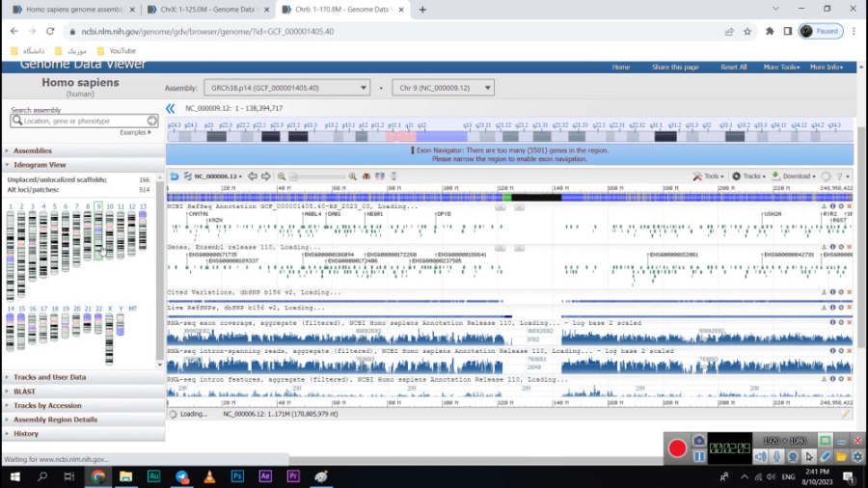Download the NCBI RefSeq Annotation track data
The width and height of the screenshot is (868, 488).
coord(824,206)
